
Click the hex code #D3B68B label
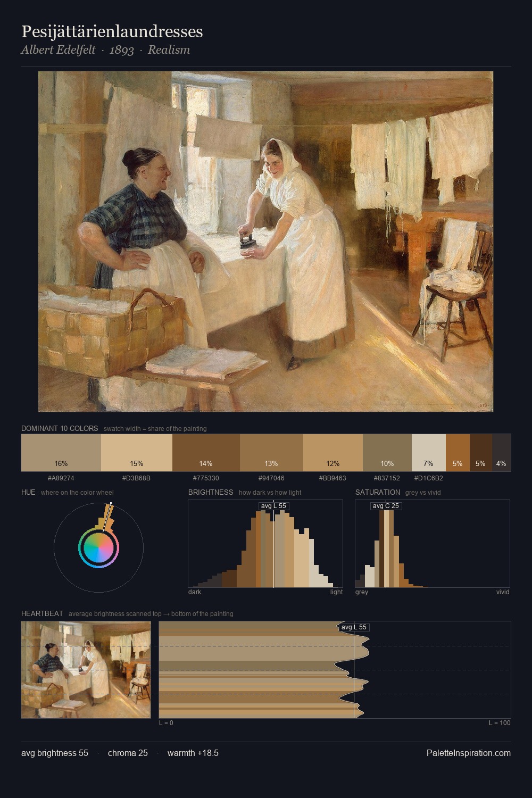pyautogui.click(x=137, y=478)
